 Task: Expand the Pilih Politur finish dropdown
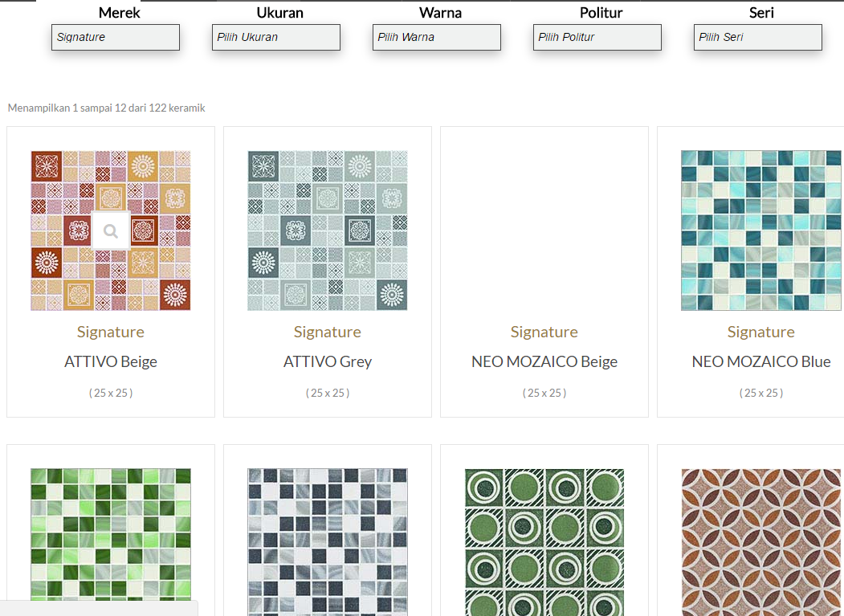[597, 38]
